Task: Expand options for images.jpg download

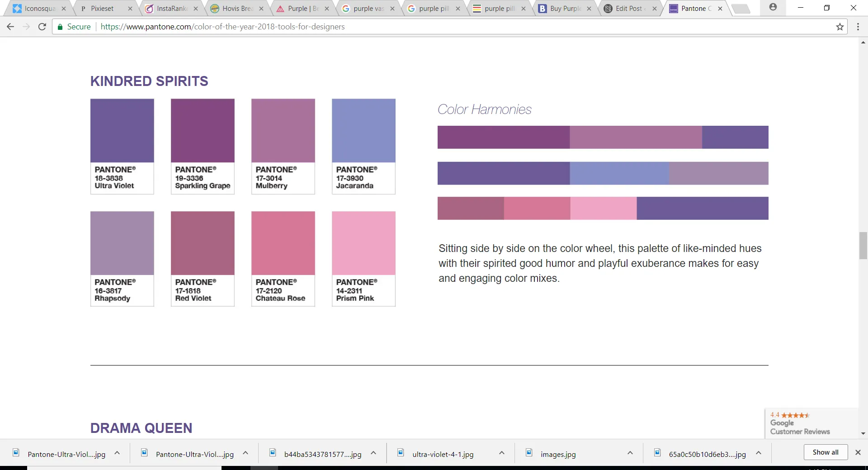Action: click(x=630, y=453)
